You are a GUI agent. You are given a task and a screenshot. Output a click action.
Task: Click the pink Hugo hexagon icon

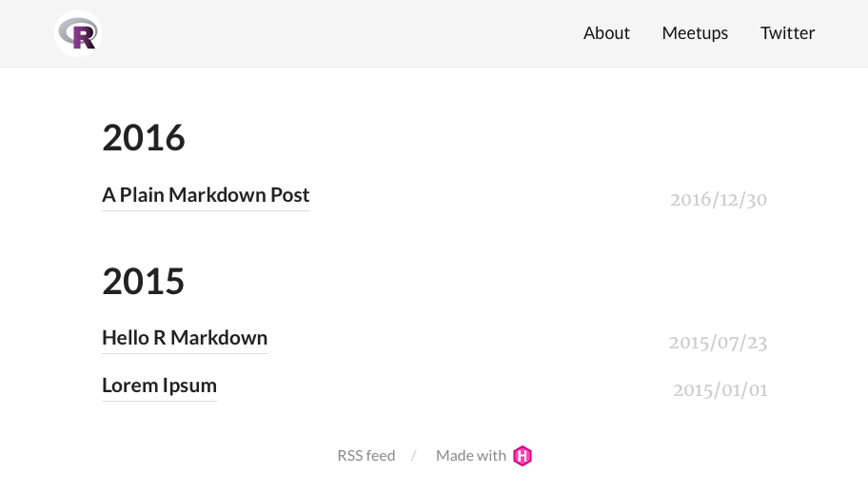pyautogui.click(x=523, y=456)
